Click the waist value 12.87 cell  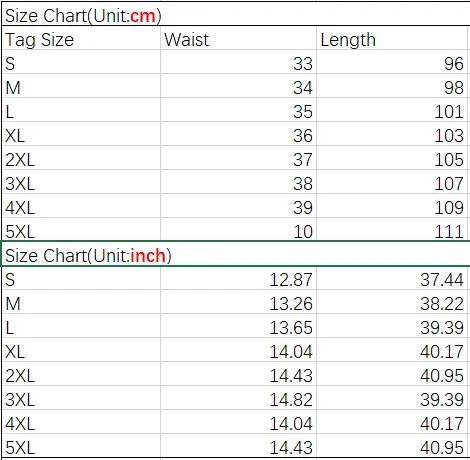coord(238,278)
